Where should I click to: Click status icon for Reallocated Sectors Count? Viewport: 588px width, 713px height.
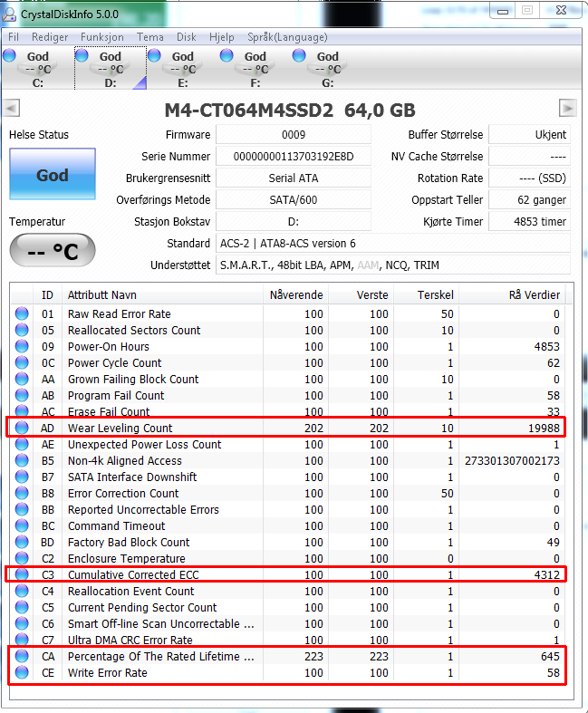22,330
